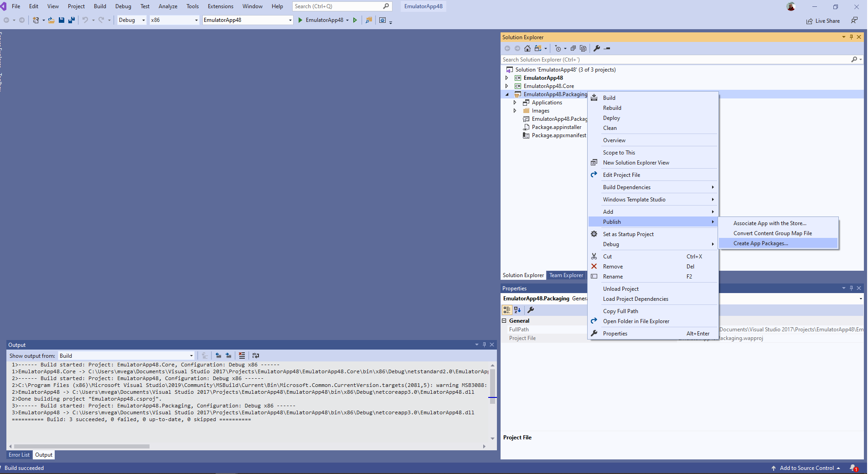Toggle Word Wrap in the Output window
The image size is (868, 474).
[256, 355]
